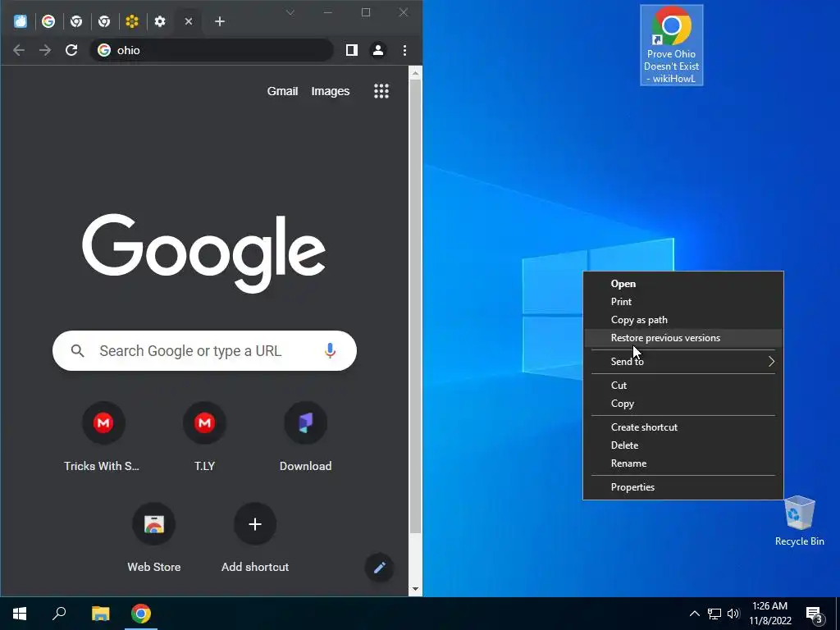840x630 pixels.
Task: Click scrollbar up arrow in Chrome
Action: pyautogui.click(x=415, y=73)
